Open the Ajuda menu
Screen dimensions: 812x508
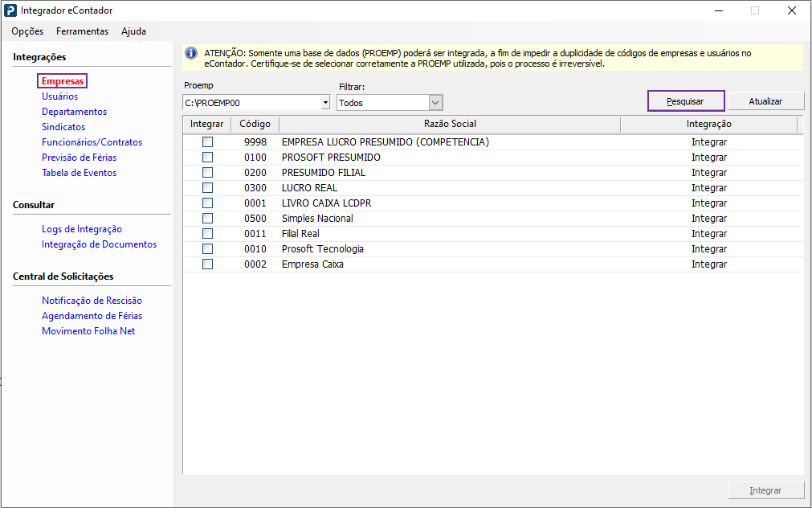coord(133,31)
